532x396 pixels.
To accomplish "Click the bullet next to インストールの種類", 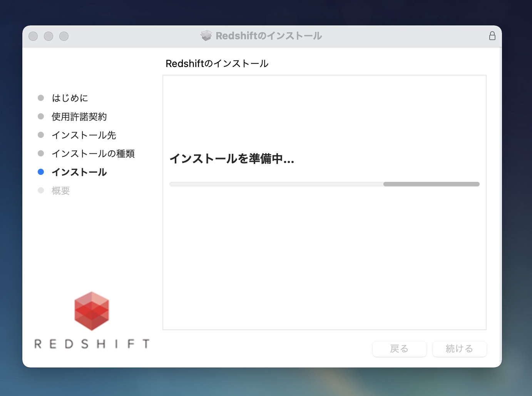I will [41, 153].
